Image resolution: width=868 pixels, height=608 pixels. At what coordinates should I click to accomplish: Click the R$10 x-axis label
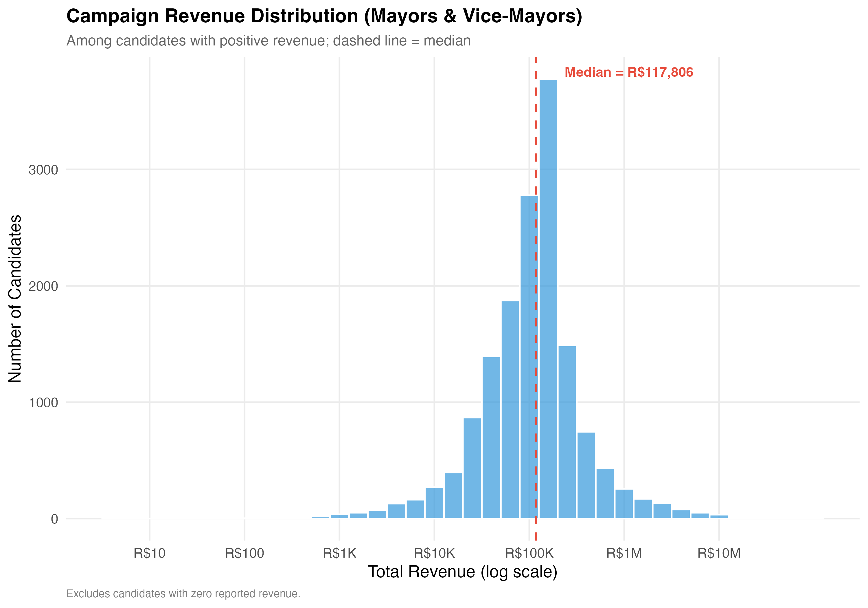point(150,554)
